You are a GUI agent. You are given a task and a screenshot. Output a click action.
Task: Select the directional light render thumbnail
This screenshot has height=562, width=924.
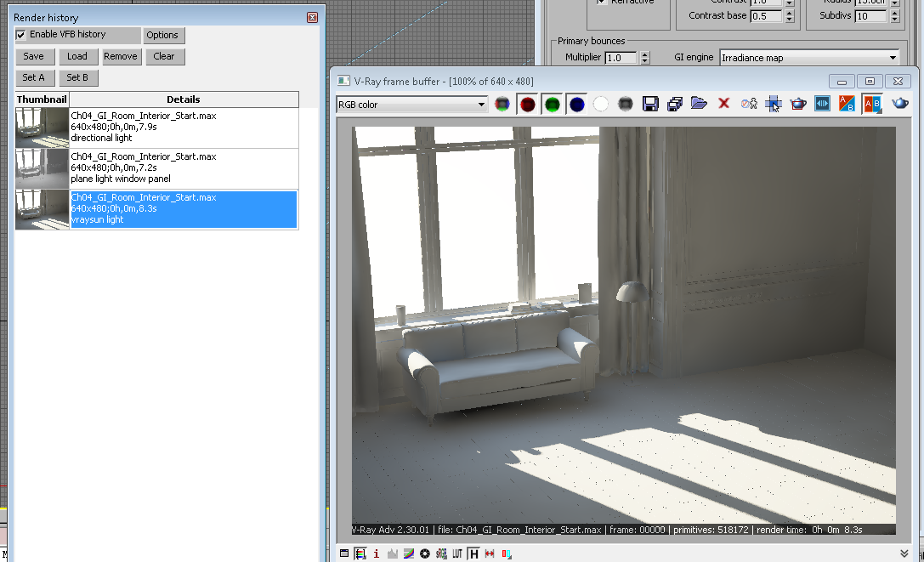point(42,128)
